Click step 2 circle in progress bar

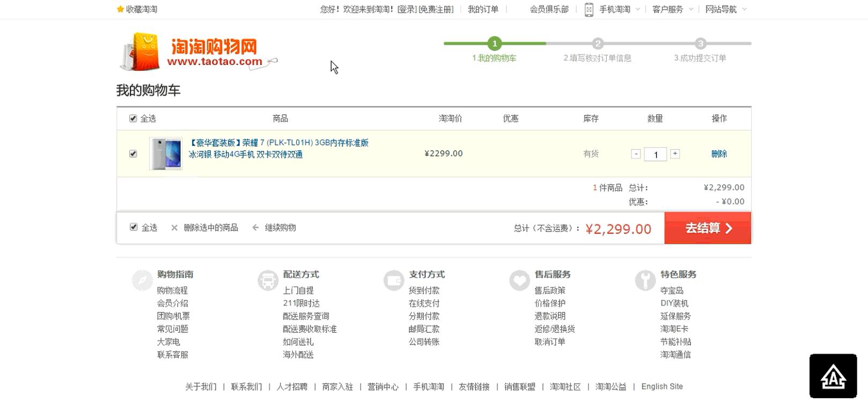click(598, 43)
